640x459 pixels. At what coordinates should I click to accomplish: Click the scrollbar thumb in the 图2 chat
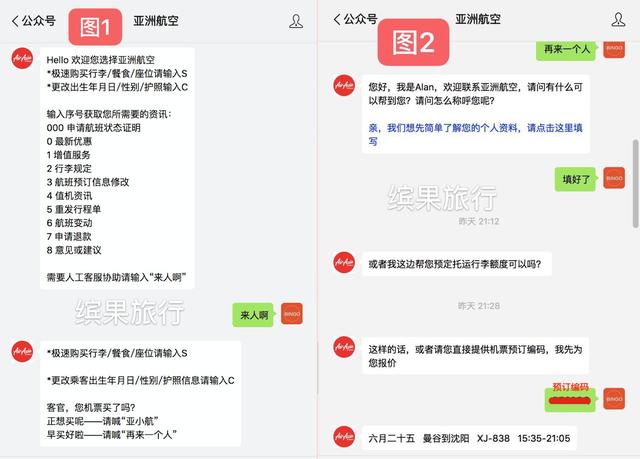636,184
